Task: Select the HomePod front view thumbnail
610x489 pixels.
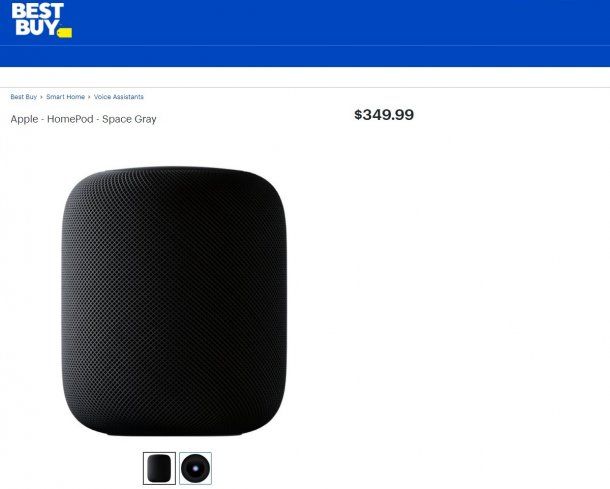Action: [159, 468]
